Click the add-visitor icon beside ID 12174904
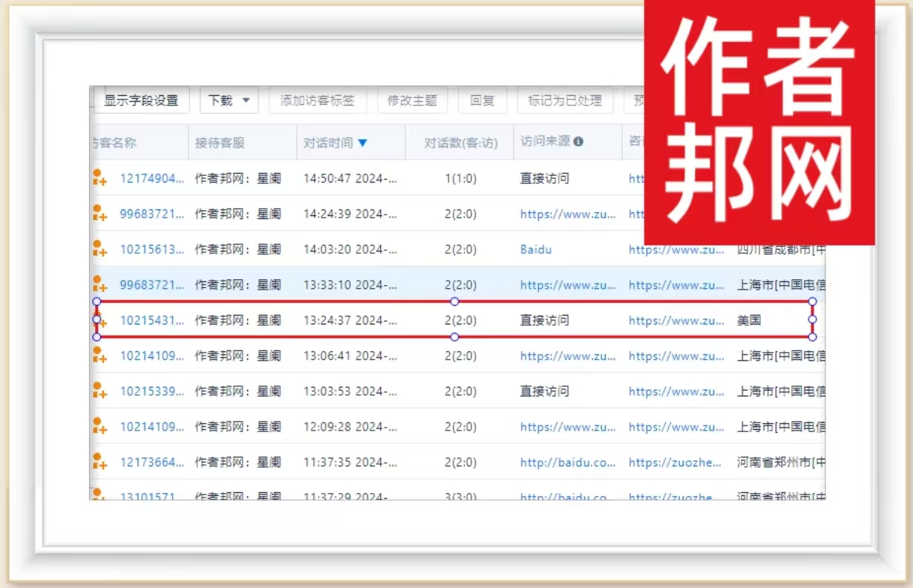The image size is (913, 588). point(99,178)
